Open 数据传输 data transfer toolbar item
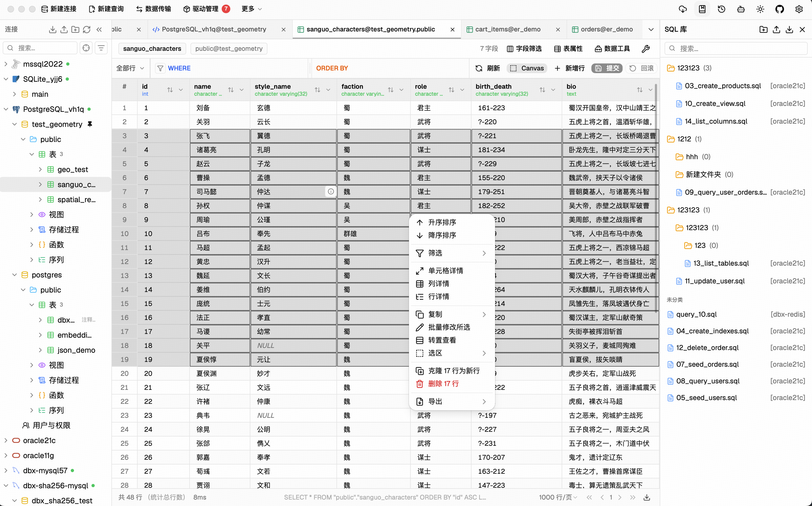 153,9
